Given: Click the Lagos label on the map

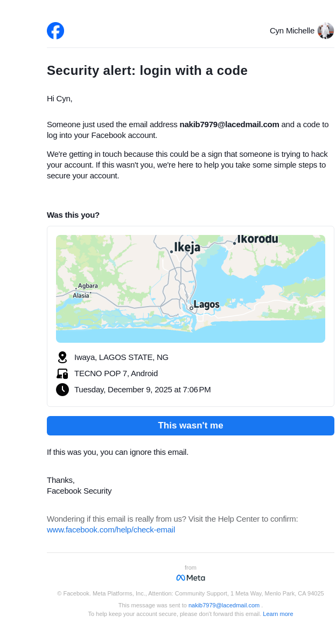Looking at the screenshot, I should [206, 304].
